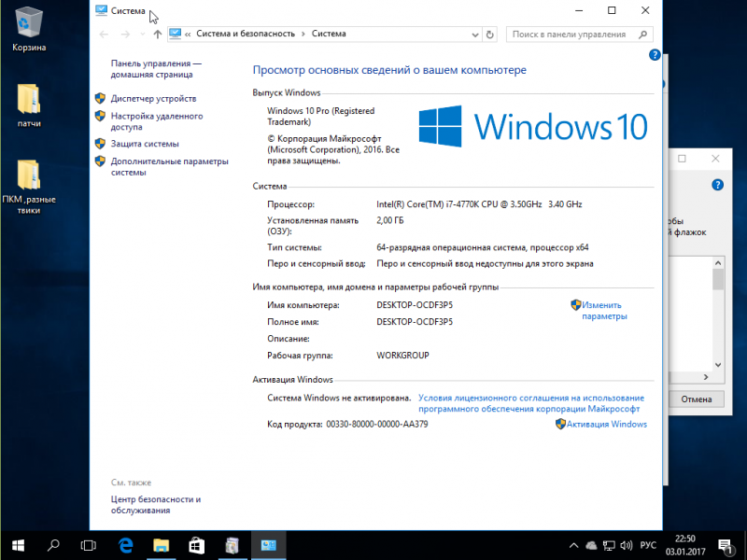Viewport: 747px width, 560px height.
Task: Click the OneDrive cloud tray icon
Action: 591,546
